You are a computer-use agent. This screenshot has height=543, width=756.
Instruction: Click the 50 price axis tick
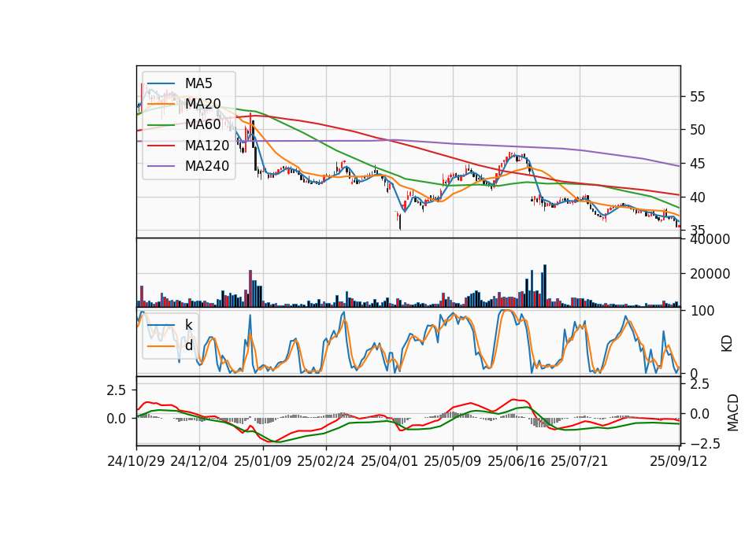pyautogui.click(x=697, y=130)
